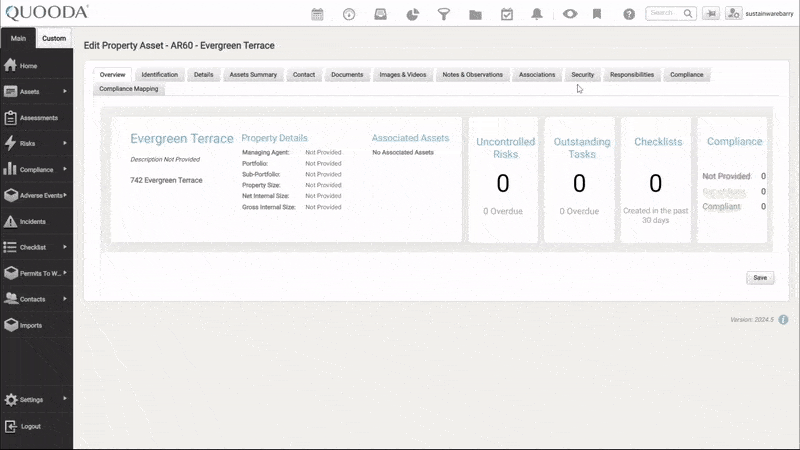
Task: Open Incidents in sidebar
Action: point(33,221)
